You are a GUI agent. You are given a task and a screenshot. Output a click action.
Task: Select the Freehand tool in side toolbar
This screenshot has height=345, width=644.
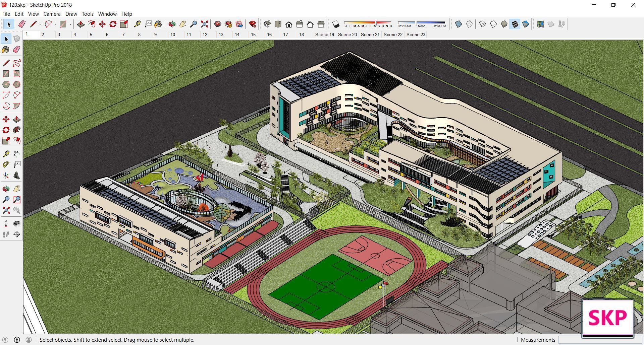point(17,63)
